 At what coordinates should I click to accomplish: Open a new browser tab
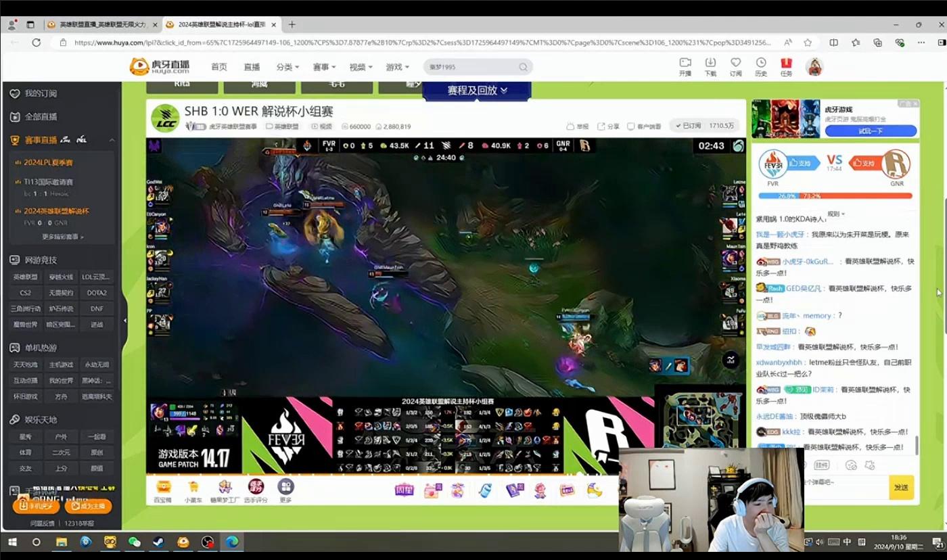292,24
